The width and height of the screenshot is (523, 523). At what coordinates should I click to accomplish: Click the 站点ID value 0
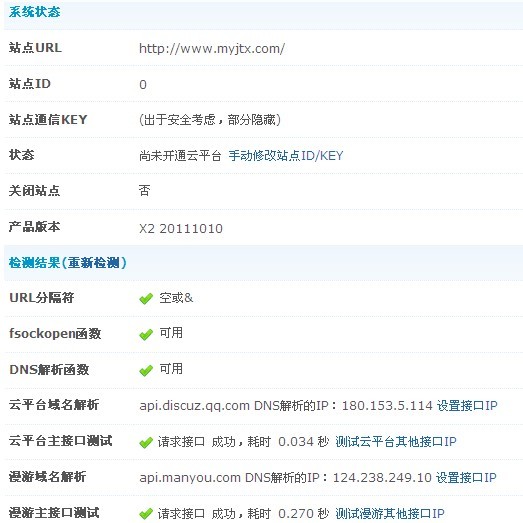point(143,85)
